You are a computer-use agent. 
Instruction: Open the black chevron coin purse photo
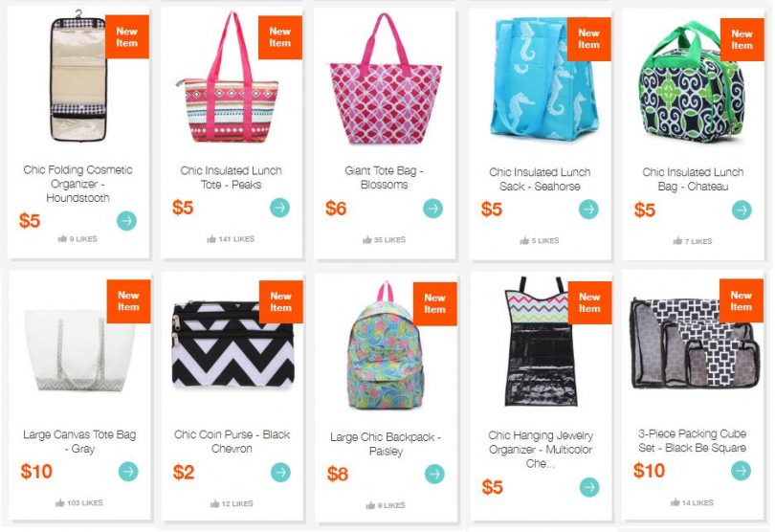232,344
